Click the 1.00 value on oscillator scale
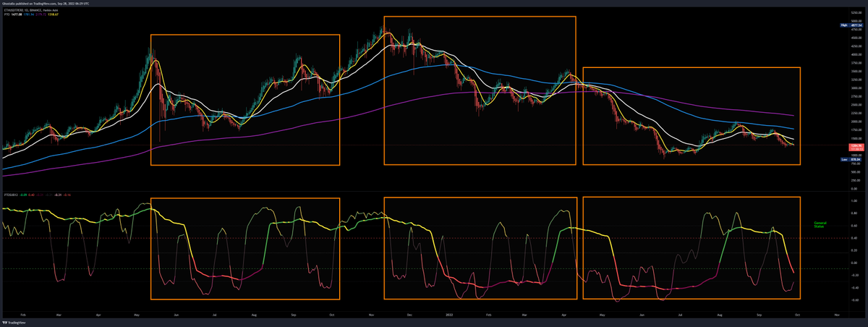Screen dimensions: 868x327 tap(854, 201)
